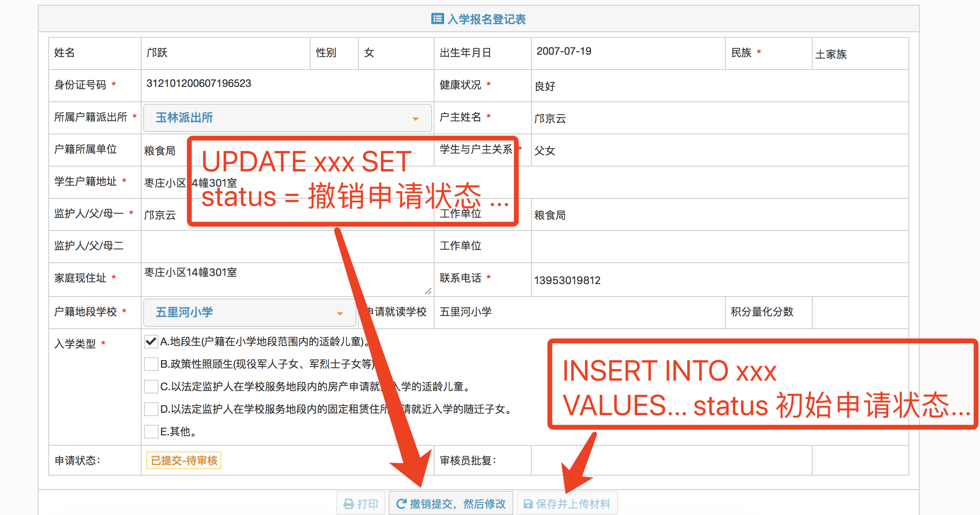
Task: Select option D 固定租赁住所 checkbox
Action: click(x=151, y=409)
